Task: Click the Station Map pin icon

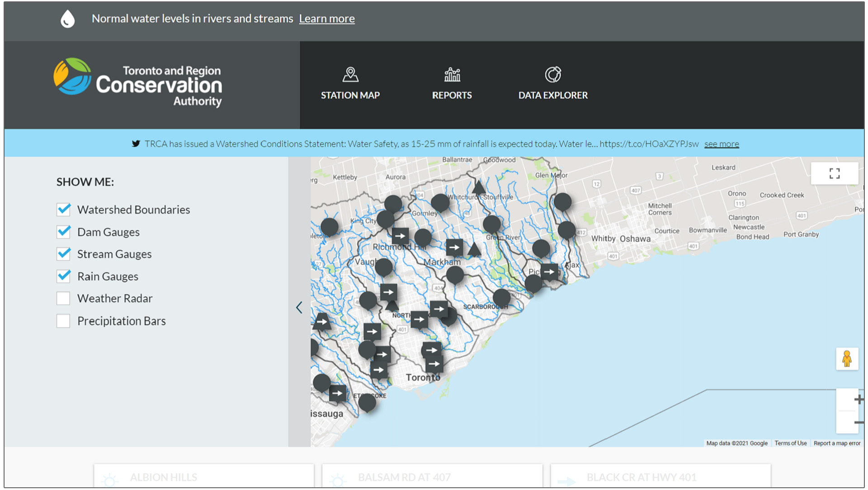Action: [x=350, y=75]
